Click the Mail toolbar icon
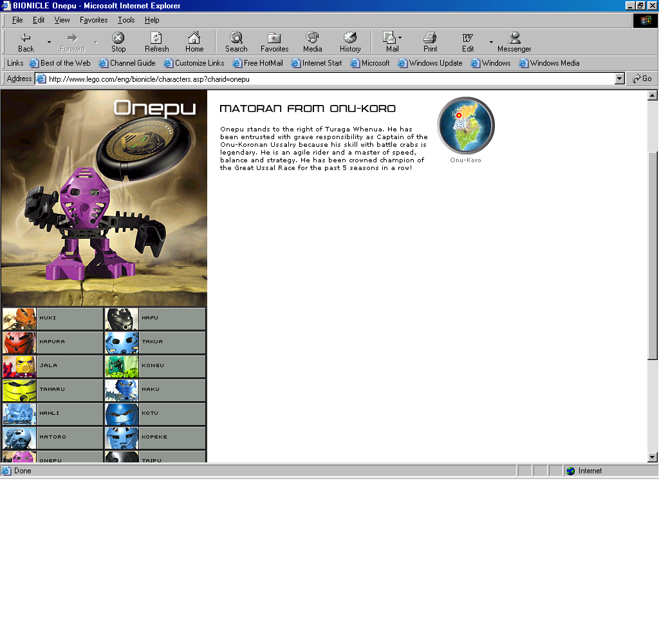659x644 pixels. tap(389, 37)
